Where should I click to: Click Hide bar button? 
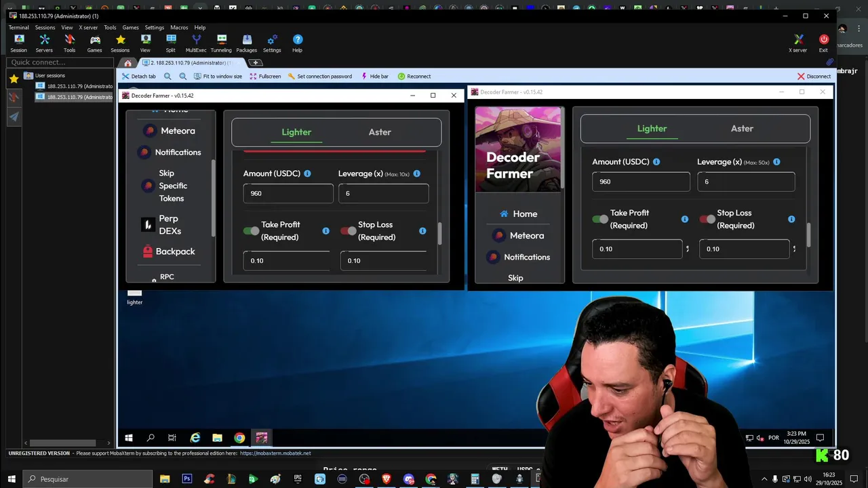(x=375, y=77)
